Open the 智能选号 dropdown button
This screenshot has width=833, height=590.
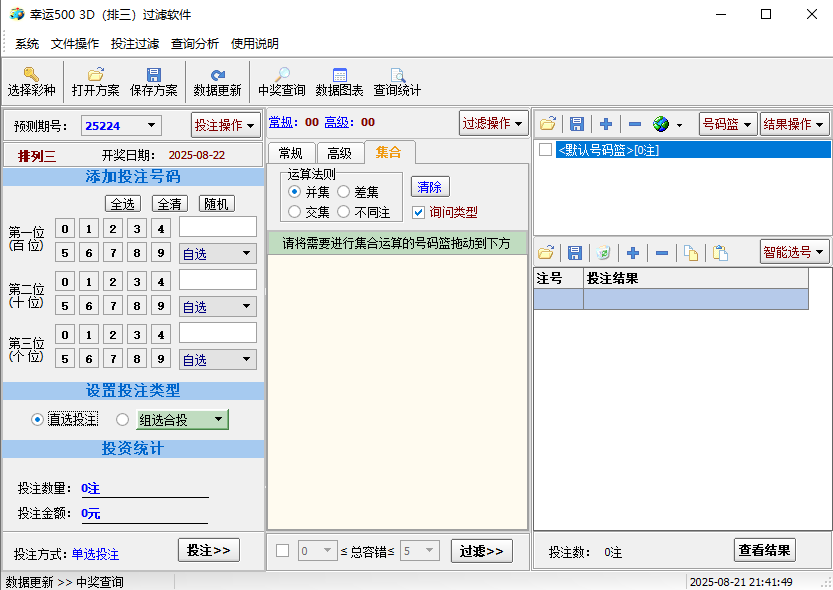[x=794, y=251]
